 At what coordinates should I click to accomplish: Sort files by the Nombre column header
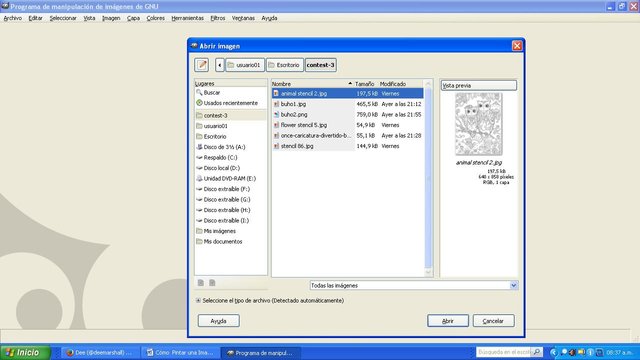click(x=312, y=84)
